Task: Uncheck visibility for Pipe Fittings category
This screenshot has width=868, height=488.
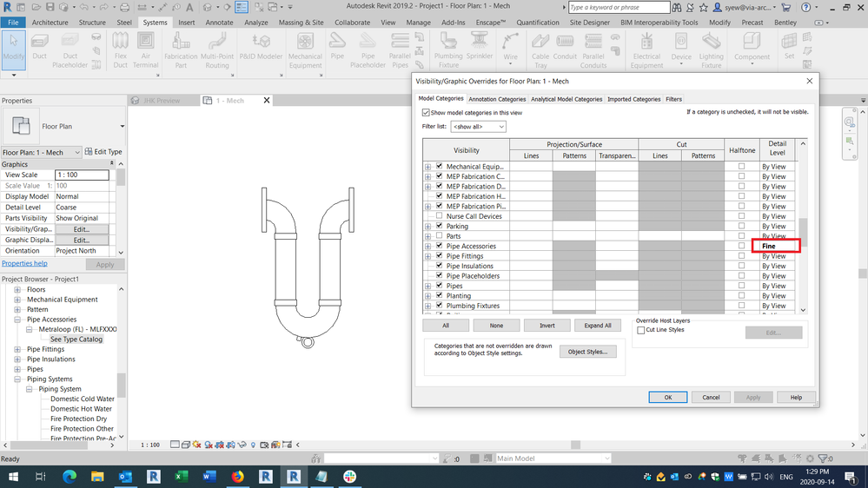Action: tap(440, 255)
